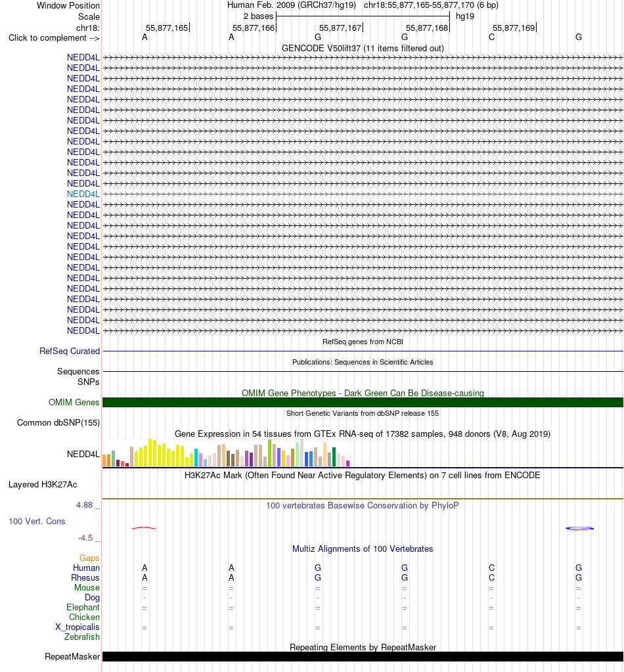The image size is (624, 672).
Task: Click the 'Sequences' track label
Action: [x=78, y=371]
